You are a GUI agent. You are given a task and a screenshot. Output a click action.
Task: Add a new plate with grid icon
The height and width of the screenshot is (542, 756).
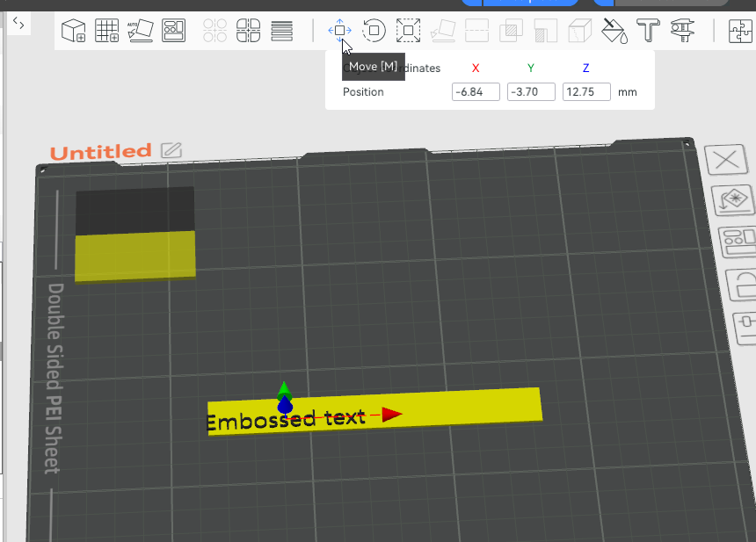(106, 31)
